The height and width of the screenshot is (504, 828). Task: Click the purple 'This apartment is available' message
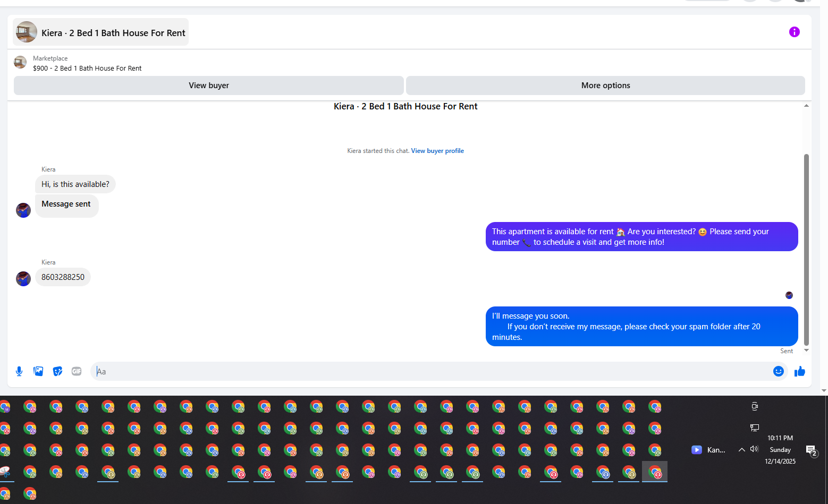pos(641,237)
